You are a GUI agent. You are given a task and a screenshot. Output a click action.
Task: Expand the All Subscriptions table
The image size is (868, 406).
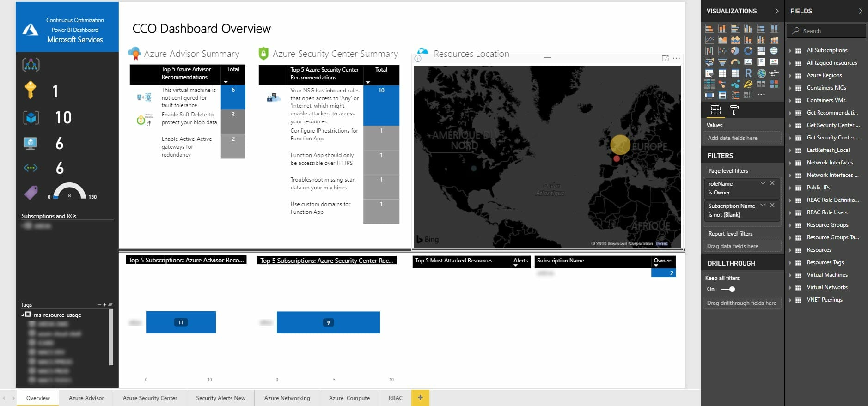click(790, 50)
